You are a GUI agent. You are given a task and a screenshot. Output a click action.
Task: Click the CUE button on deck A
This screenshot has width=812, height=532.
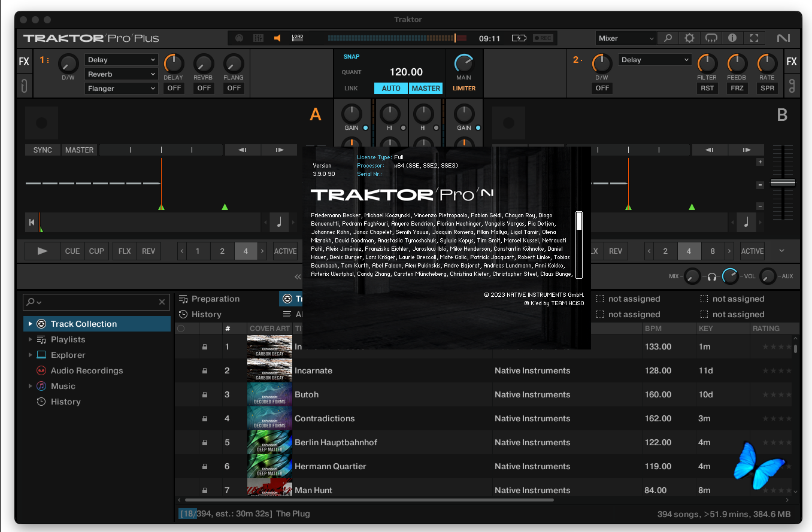(72, 251)
